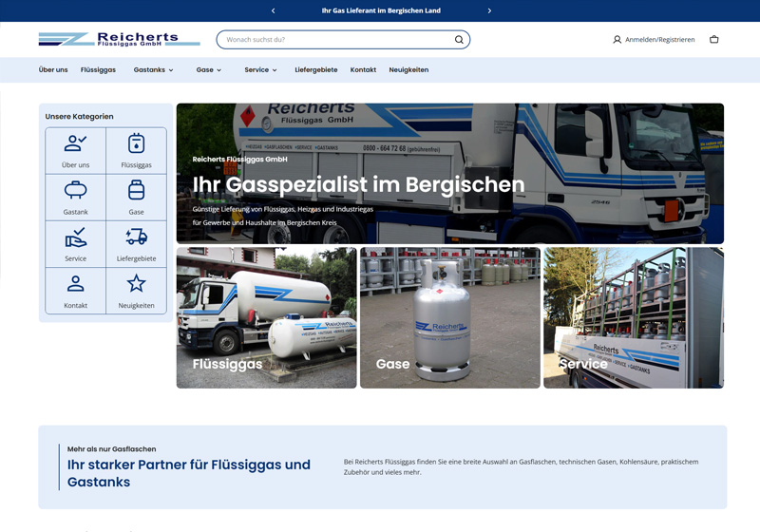This screenshot has width=760, height=532.
Task: Open the shopping cart icon
Action: point(713,40)
